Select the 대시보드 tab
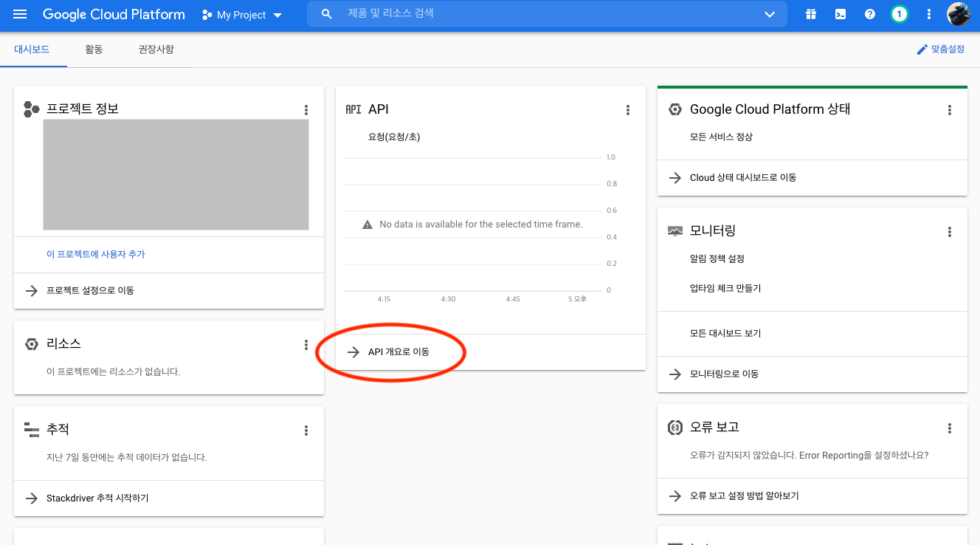 (x=32, y=49)
